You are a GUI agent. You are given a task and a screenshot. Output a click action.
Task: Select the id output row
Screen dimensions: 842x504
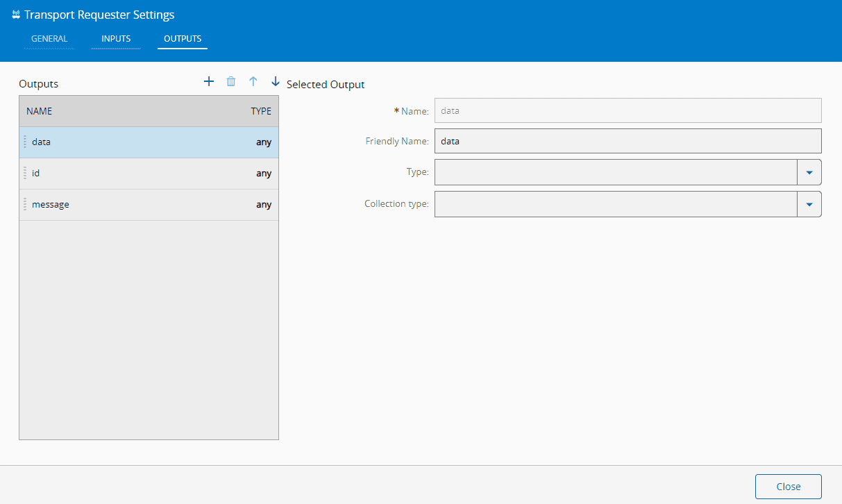(149, 174)
